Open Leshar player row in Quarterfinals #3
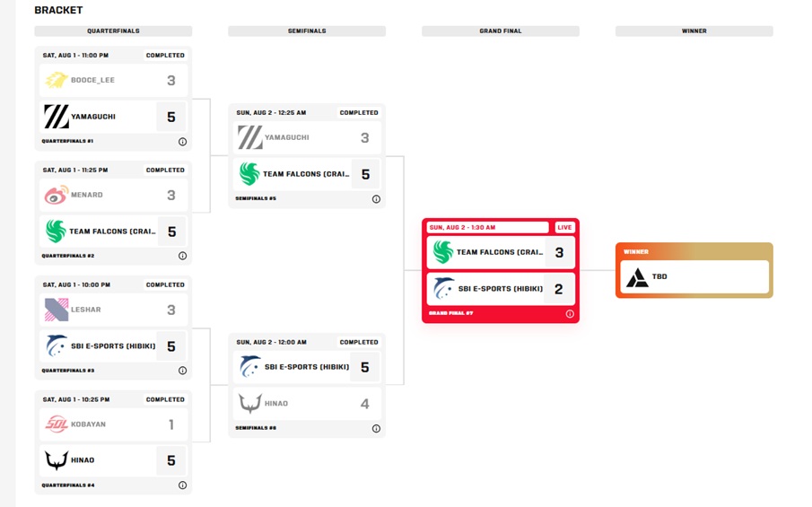Viewport: 812px width, 507px height. 113,310
